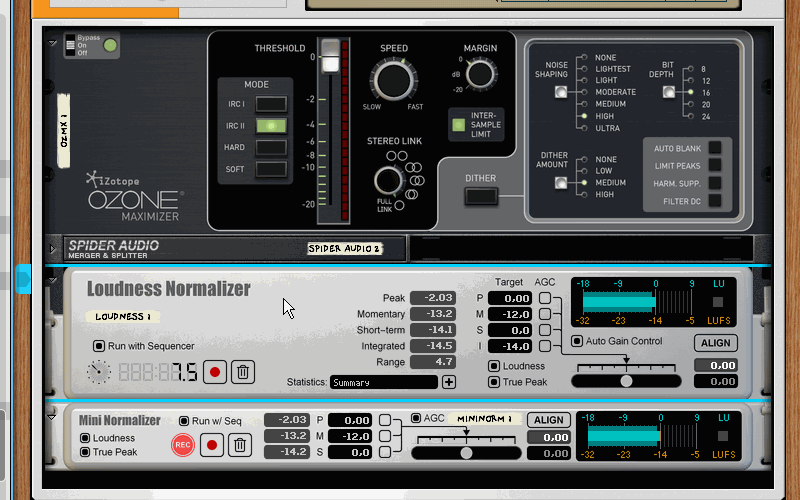Click the plus button beside Statistics
The width and height of the screenshot is (800, 500).
point(449,382)
